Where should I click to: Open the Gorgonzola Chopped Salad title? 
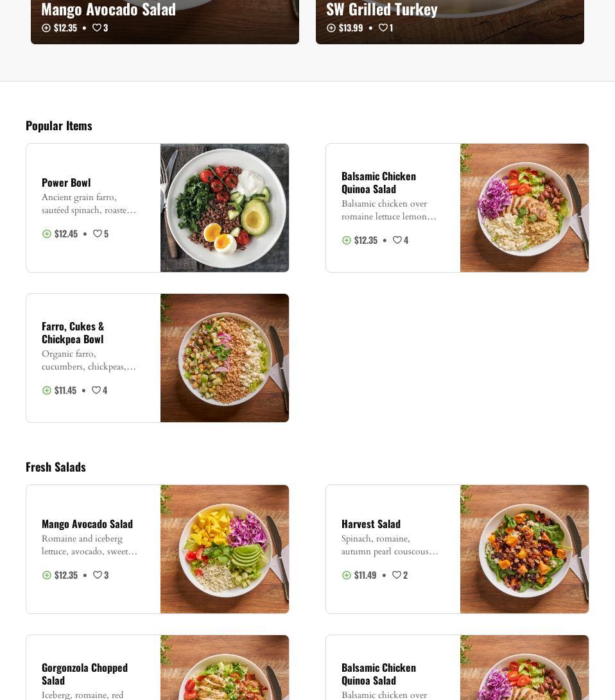pyautogui.click(x=84, y=674)
